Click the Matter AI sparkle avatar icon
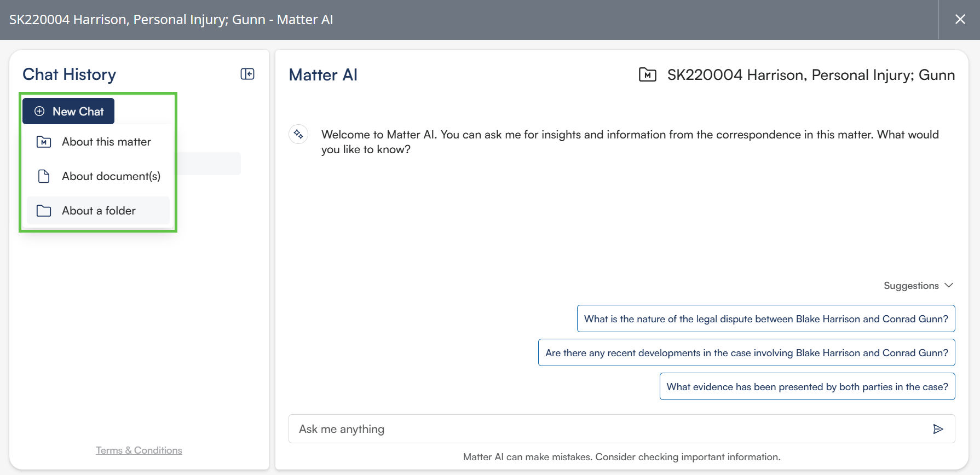 298,134
